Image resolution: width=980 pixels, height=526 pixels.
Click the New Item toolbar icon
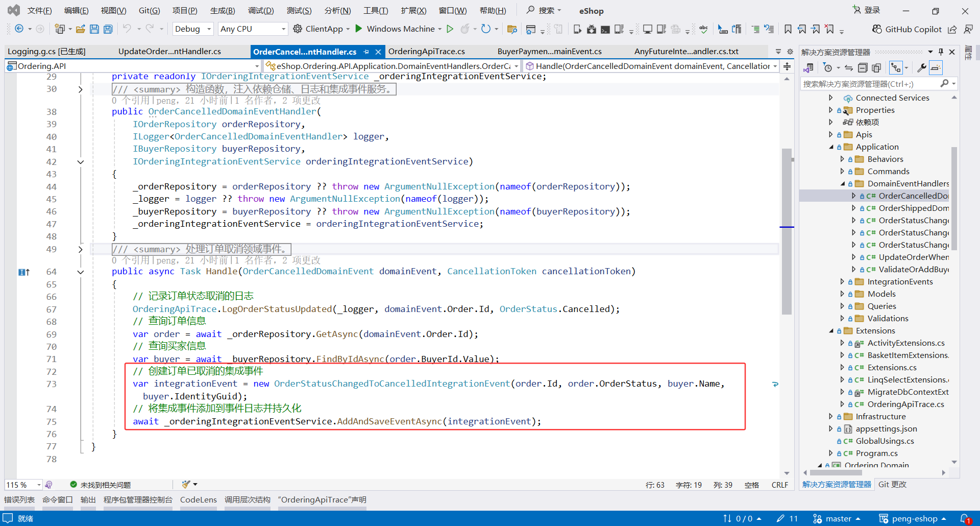coord(60,29)
